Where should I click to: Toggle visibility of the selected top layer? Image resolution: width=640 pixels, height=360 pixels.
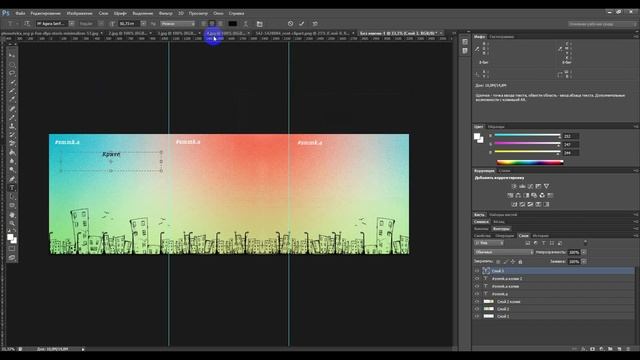(x=477, y=271)
